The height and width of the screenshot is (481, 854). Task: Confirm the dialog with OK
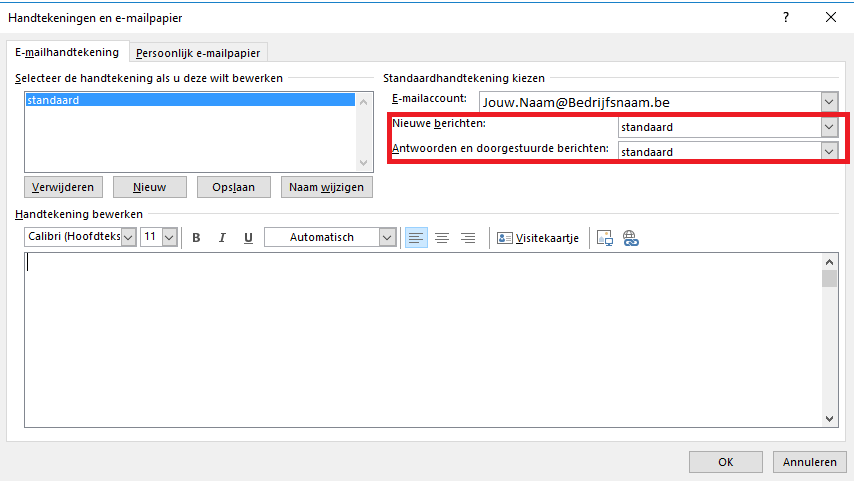[x=725, y=462]
